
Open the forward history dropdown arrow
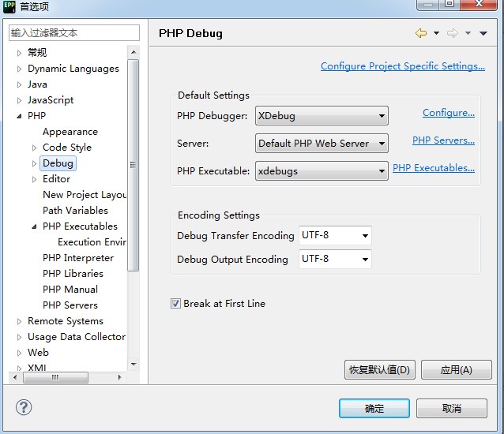(x=468, y=33)
